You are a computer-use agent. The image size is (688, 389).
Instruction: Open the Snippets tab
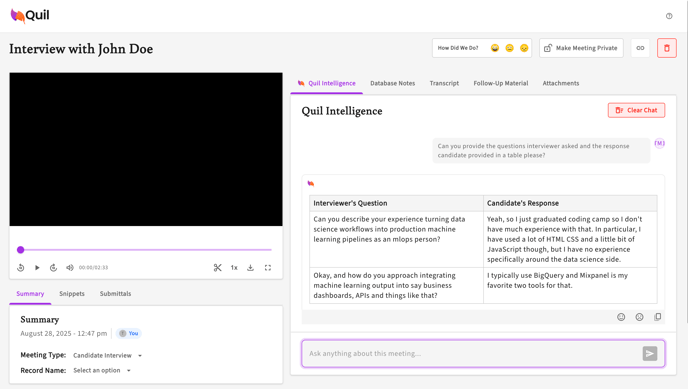pyautogui.click(x=72, y=294)
